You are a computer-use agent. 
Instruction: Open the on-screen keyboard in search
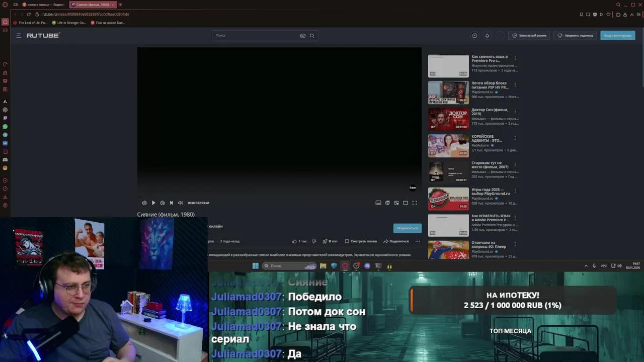[303, 35]
